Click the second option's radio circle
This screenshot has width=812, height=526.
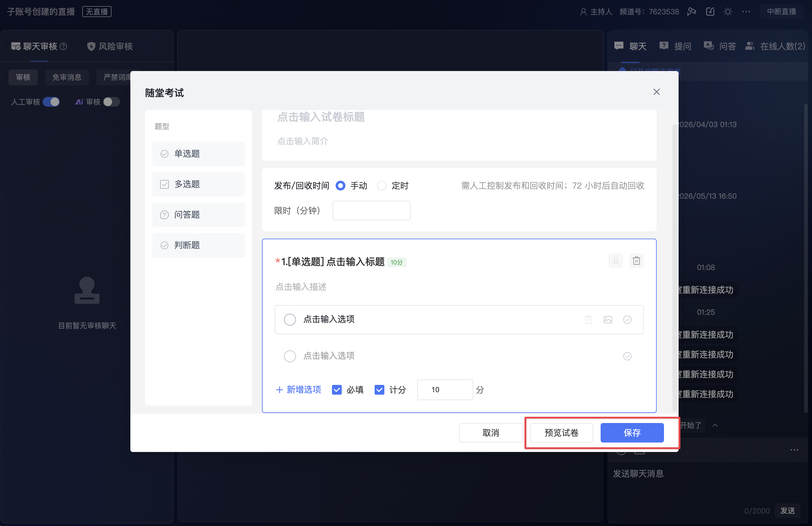coord(290,356)
